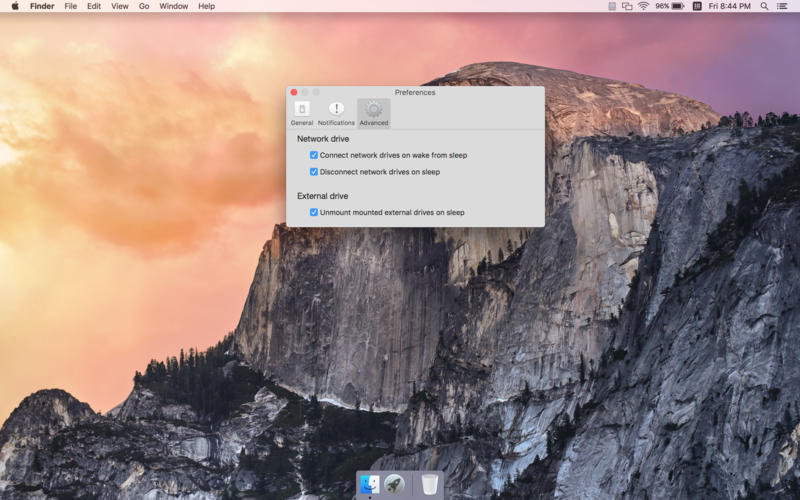
Task: Launch Finder from the Dock
Action: click(x=369, y=484)
